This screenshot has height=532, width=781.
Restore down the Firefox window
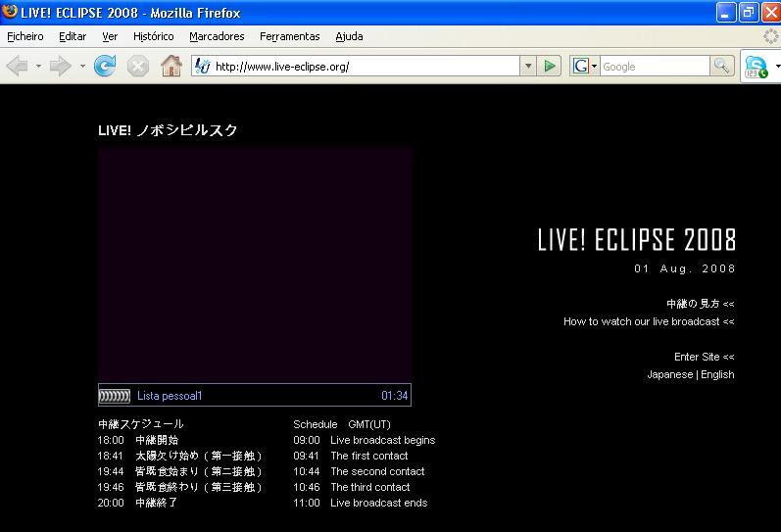pos(749,13)
